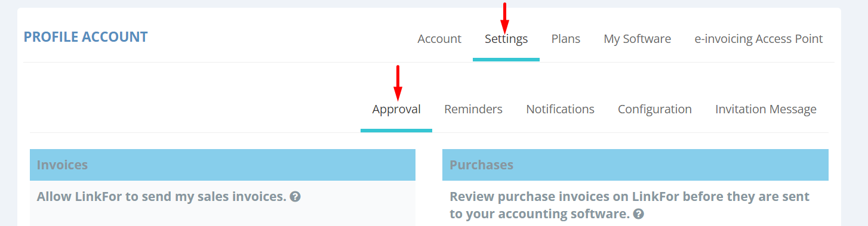Open the Notifications sub-tab
This screenshot has width=868, height=226.
coord(560,109)
